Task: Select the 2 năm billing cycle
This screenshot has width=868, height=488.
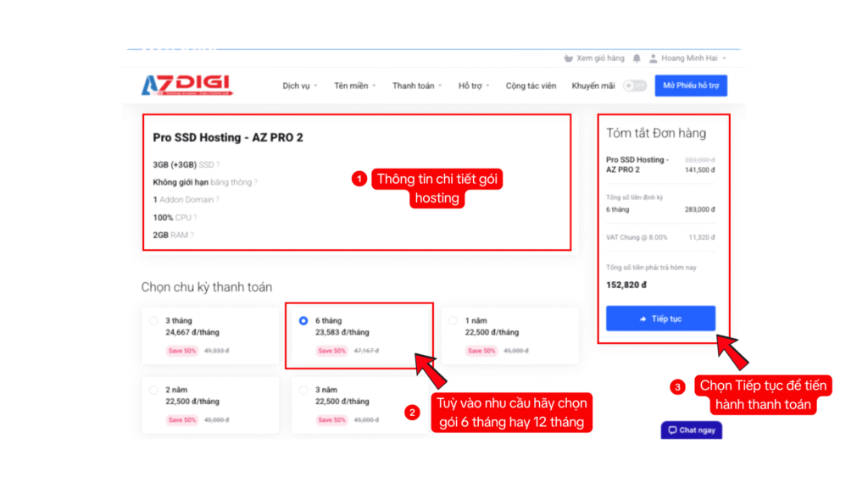Action: click(153, 390)
